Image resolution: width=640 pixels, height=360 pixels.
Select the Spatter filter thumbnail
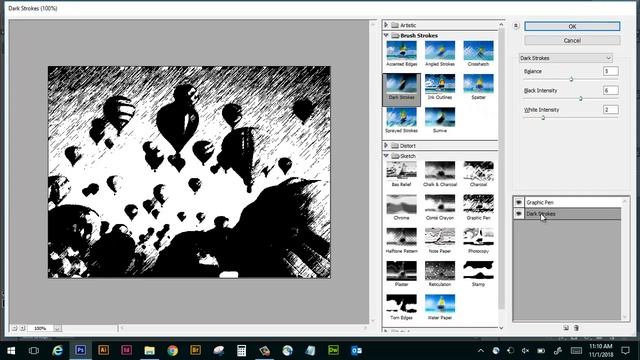pos(478,87)
